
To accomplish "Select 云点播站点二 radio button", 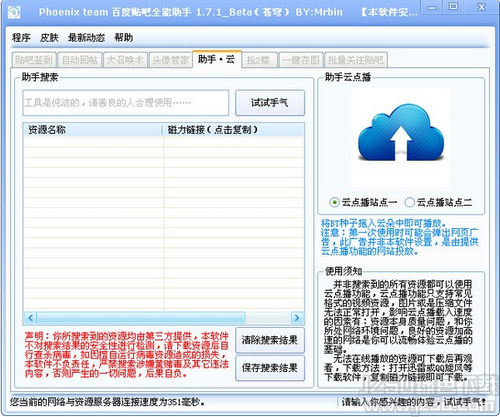I will coord(409,202).
